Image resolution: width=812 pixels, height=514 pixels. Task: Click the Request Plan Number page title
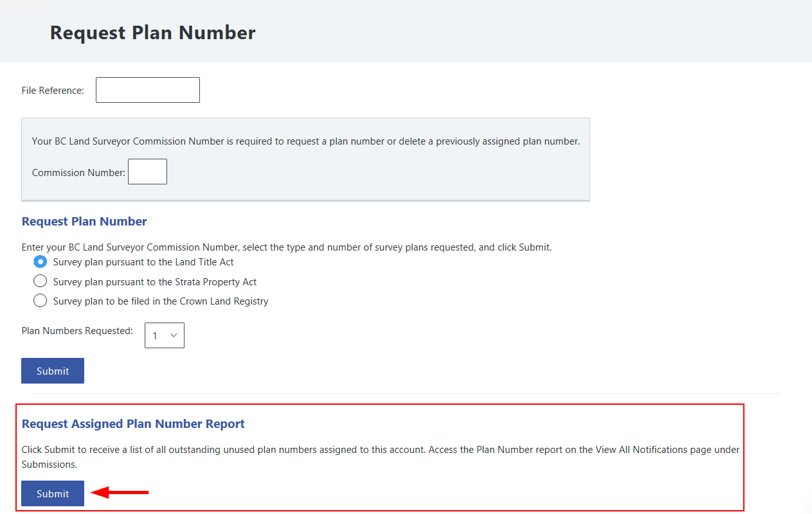pyautogui.click(x=153, y=33)
